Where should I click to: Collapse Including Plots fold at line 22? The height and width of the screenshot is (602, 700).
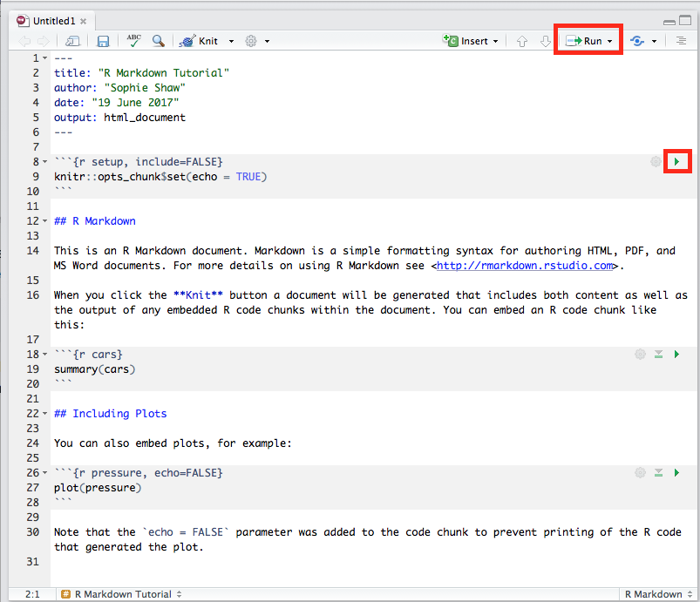click(x=44, y=414)
